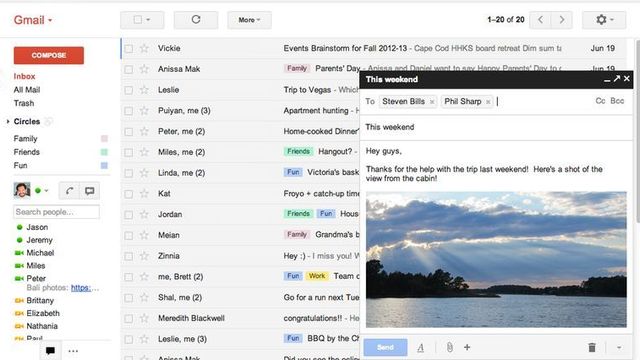
Task: Open the Trash folder
Action: [24, 103]
